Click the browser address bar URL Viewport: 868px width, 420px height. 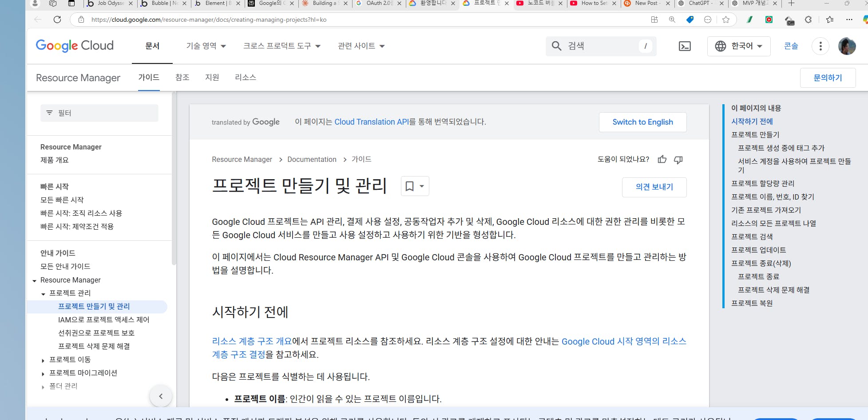point(209,20)
